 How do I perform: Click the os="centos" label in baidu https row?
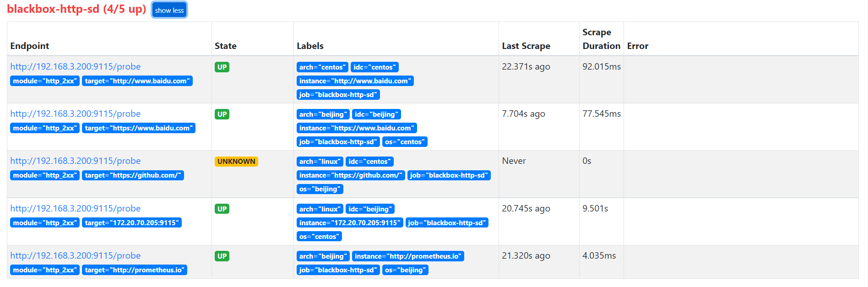pos(405,142)
